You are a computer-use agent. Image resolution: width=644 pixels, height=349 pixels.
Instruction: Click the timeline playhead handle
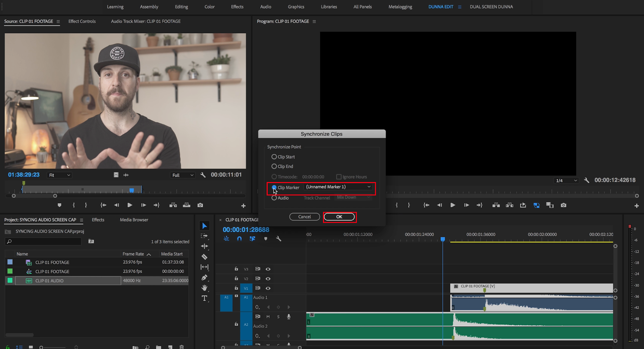(x=443, y=239)
